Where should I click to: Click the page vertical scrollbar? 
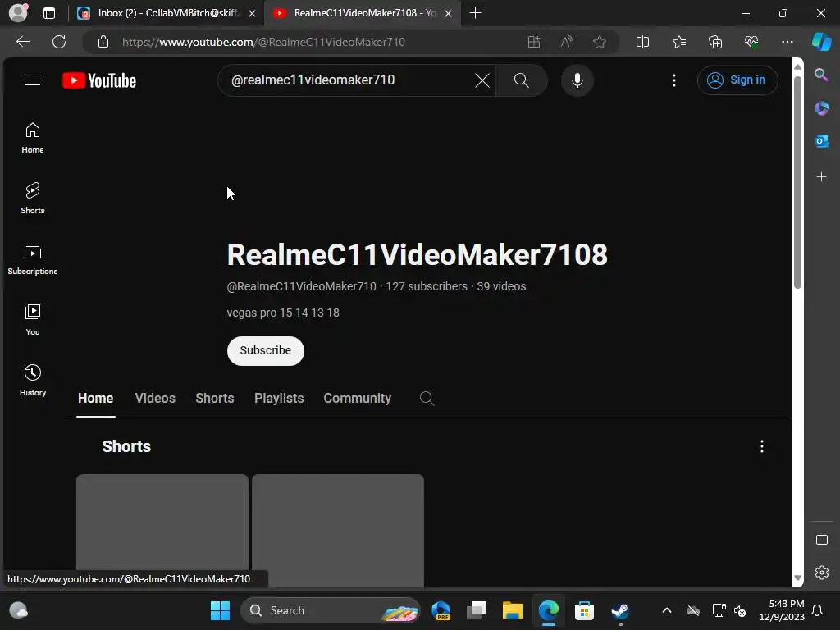(x=797, y=182)
